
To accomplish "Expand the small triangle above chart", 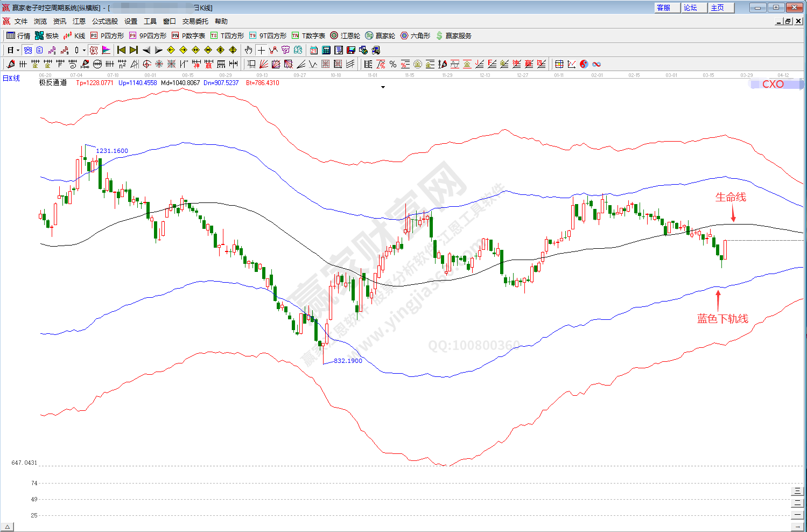I will [x=383, y=87].
